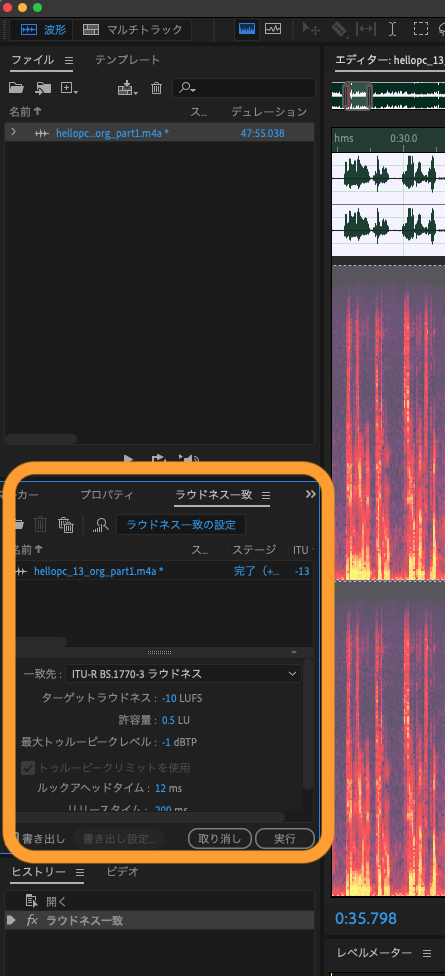Open the 一致先 ITU-R BS.1770-3 dropdown
Screen dimensions: 445x976
tap(184, 673)
